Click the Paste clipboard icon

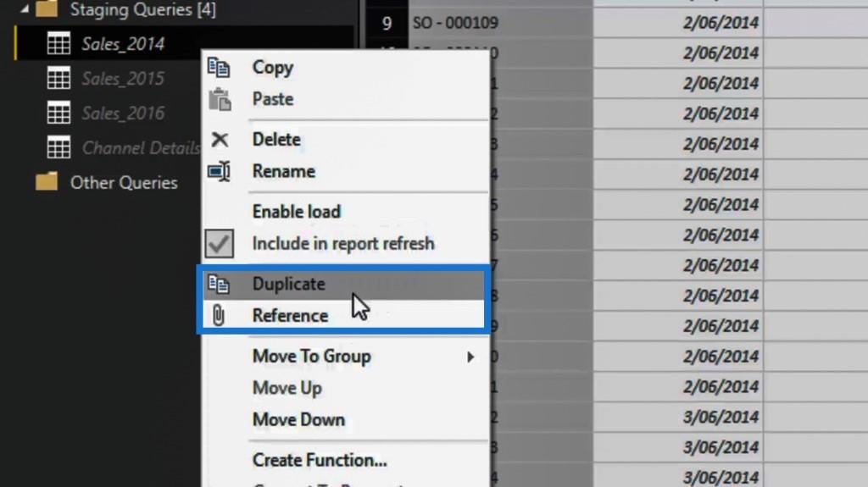point(220,100)
